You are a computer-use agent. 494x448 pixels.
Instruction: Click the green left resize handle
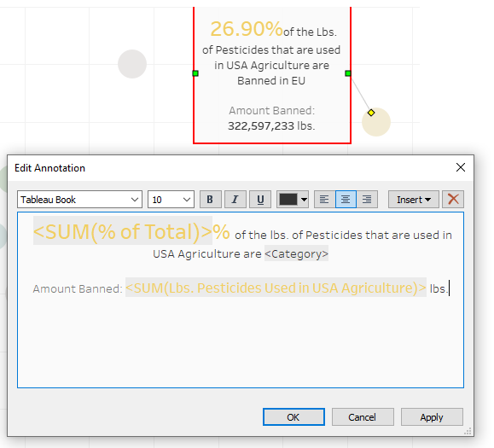pos(195,73)
